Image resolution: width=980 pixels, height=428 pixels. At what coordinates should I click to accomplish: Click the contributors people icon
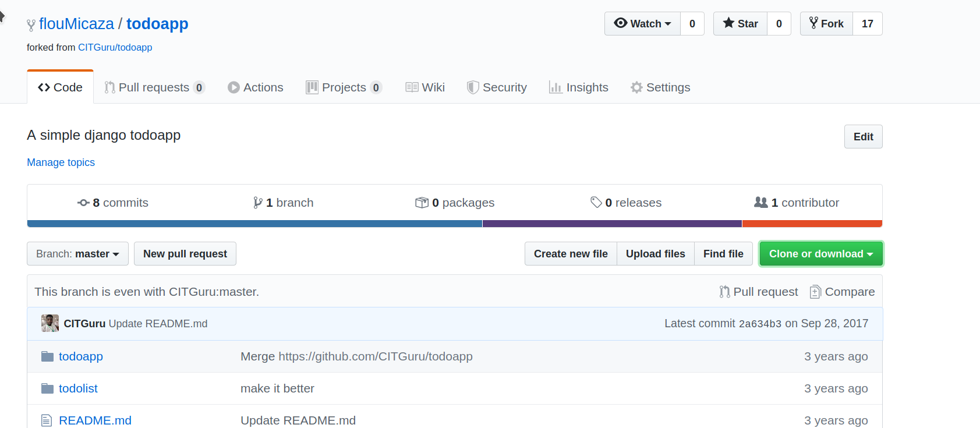(x=761, y=202)
